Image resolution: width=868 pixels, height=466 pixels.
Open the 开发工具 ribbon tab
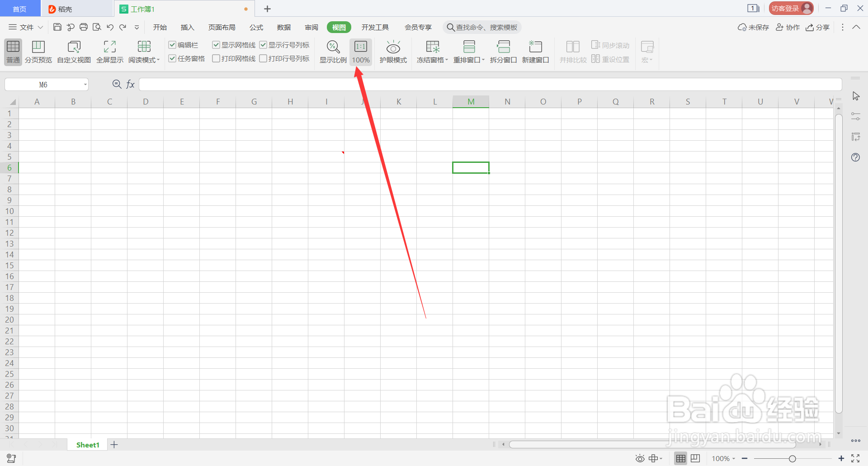375,27
